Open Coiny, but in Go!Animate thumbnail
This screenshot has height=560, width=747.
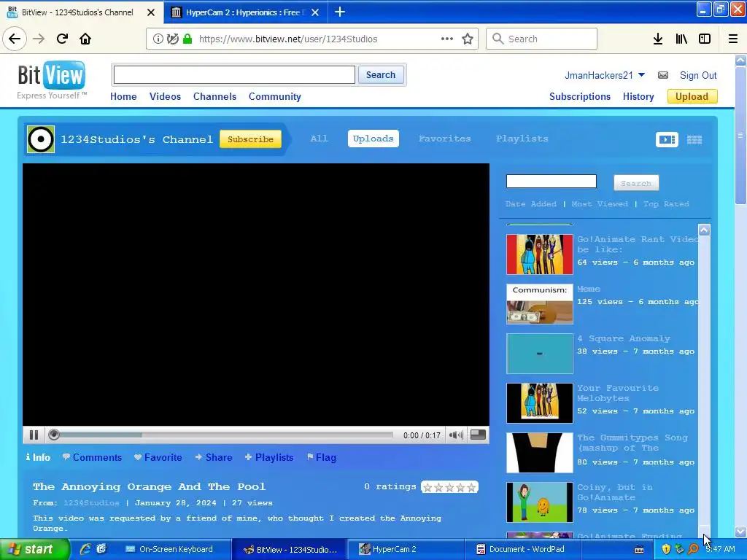point(540,502)
